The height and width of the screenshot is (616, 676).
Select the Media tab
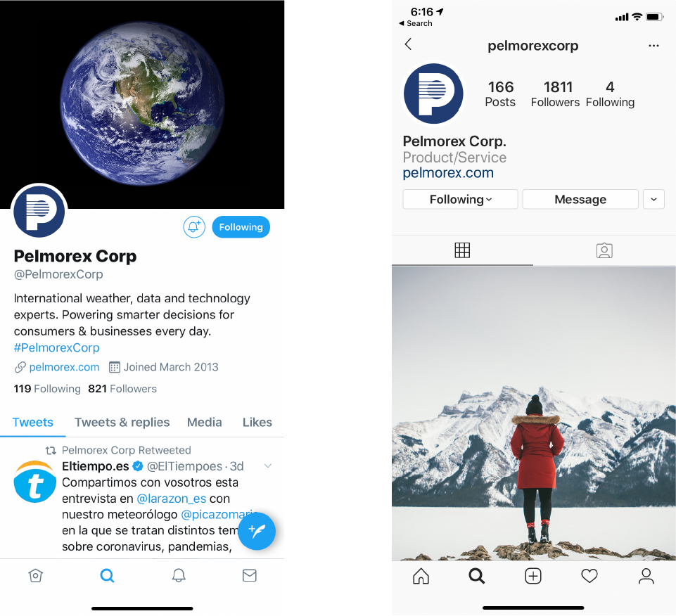coord(205,422)
